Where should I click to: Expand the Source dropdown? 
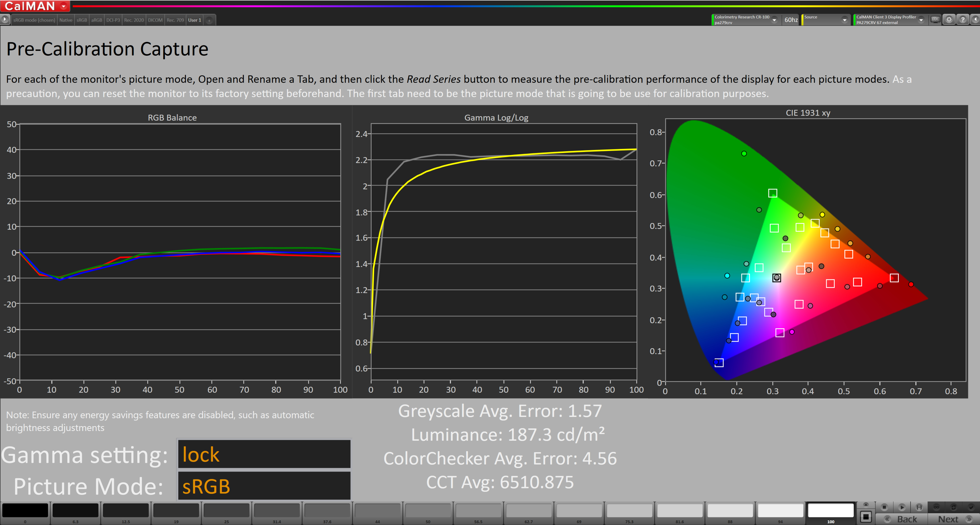844,20
